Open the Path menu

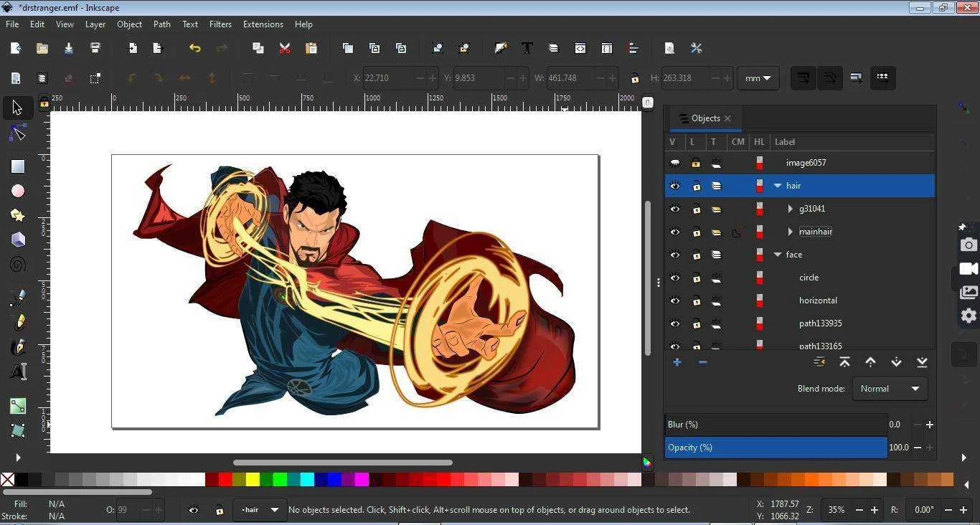[x=162, y=24]
